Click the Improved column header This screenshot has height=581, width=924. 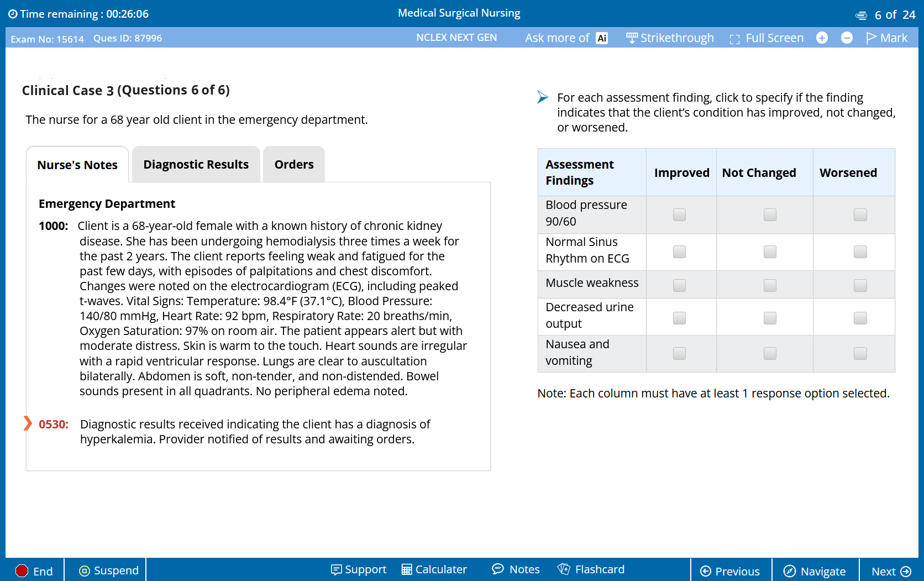click(681, 172)
